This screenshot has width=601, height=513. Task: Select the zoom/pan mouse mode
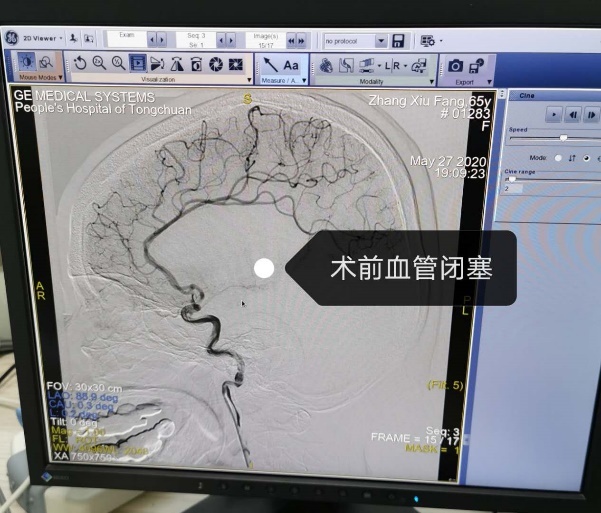click(x=46, y=62)
